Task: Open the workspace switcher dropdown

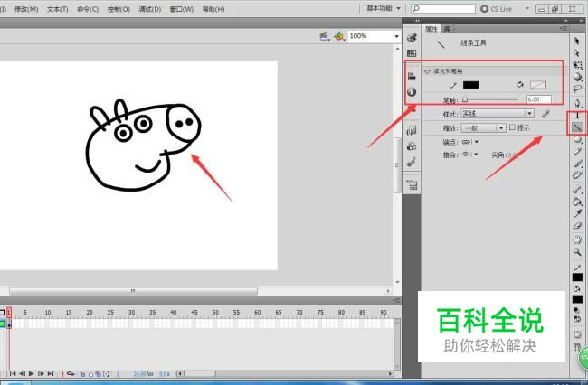Action: pos(384,8)
